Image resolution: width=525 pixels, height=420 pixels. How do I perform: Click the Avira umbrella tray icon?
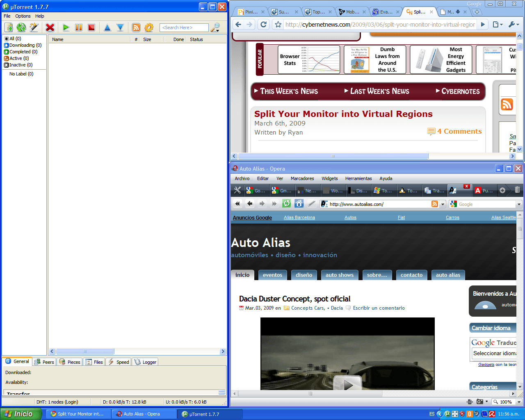click(x=491, y=414)
